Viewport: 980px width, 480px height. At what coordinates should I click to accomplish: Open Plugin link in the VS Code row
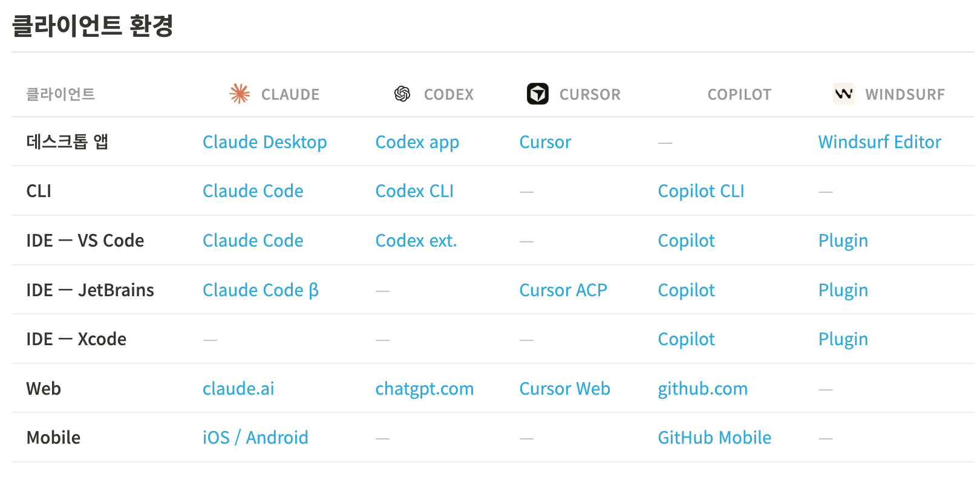(843, 241)
